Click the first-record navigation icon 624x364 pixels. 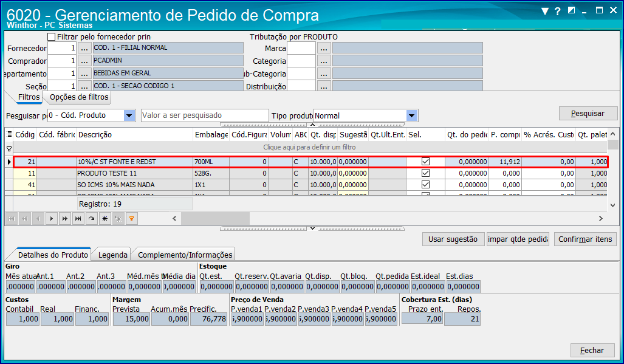tap(12, 218)
